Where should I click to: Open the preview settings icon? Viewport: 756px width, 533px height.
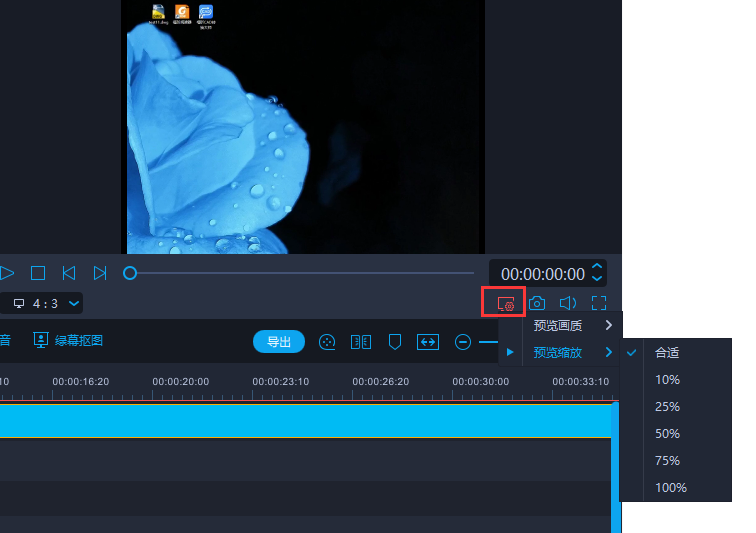[x=504, y=303]
